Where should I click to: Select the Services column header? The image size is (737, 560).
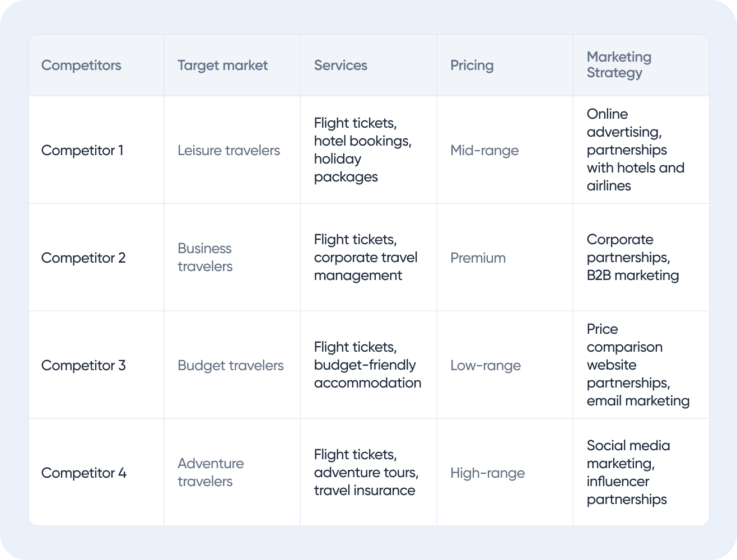pos(340,66)
